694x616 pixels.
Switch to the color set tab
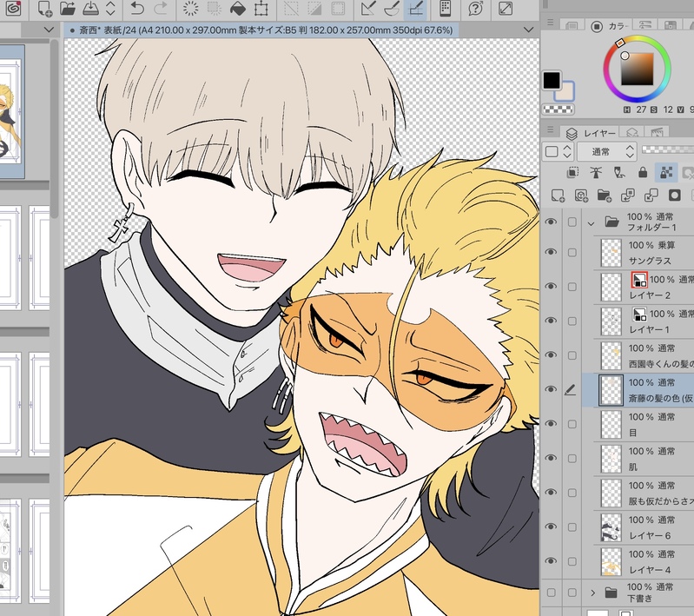click(x=670, y=25)
